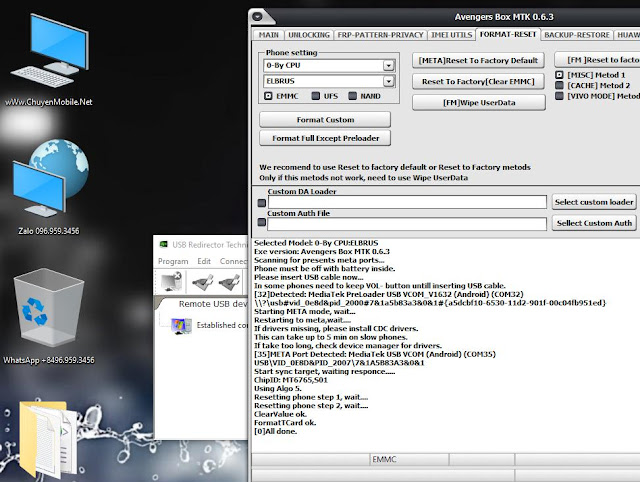
Task: Open the HUAW tab at right edge
Action: 627,35
